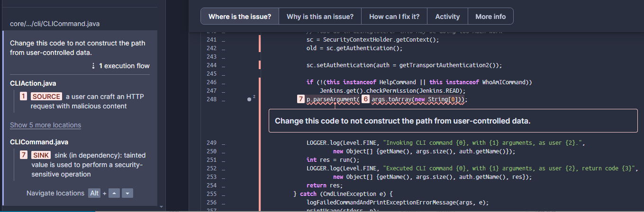This screenshot has height=212, width=644.
Task: Click the number 1 SOURCE location marker
Action: (x=23, y=97)
